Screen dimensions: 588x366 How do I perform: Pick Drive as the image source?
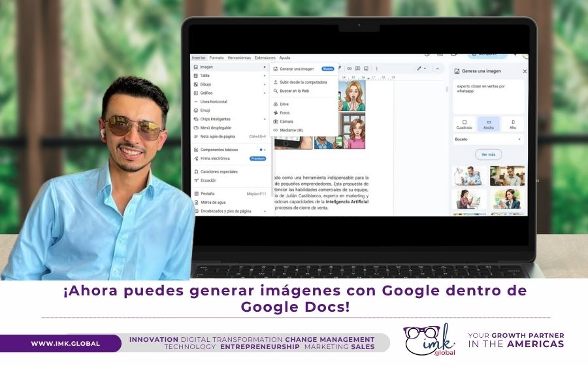click(284, 104)
